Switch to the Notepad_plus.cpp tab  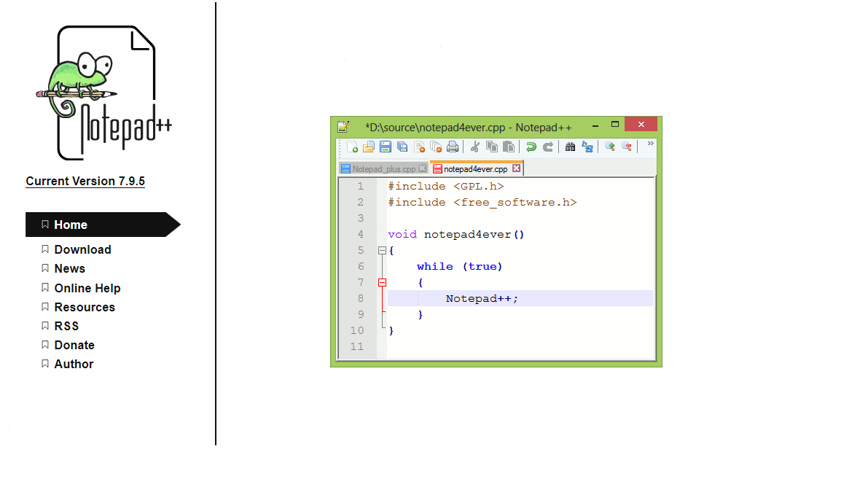click(383, 169)
